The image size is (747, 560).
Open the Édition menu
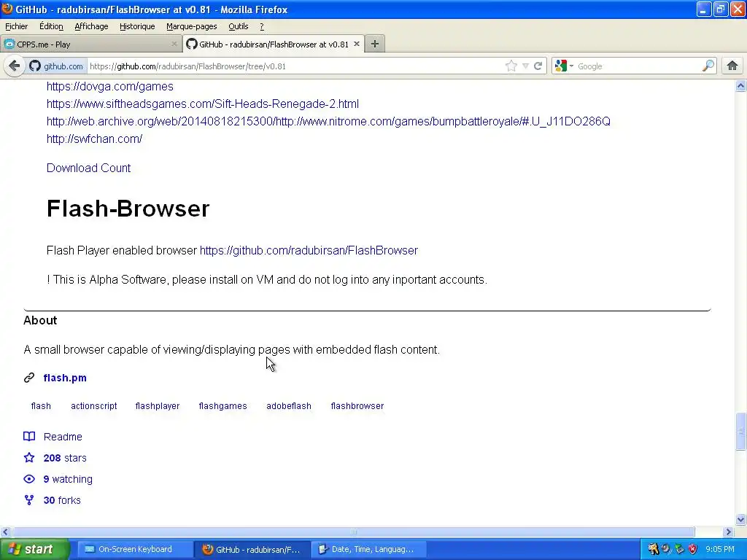[x=51, y=26]
